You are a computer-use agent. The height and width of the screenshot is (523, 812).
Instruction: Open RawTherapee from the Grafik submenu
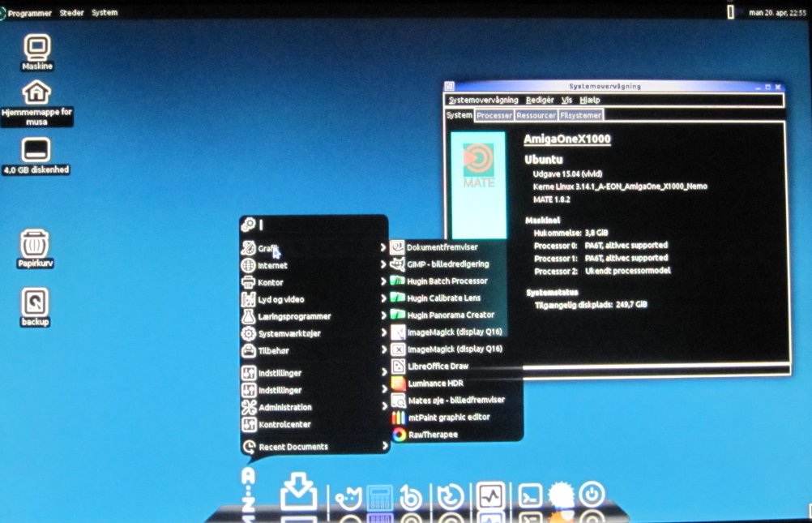pos(432,435)
